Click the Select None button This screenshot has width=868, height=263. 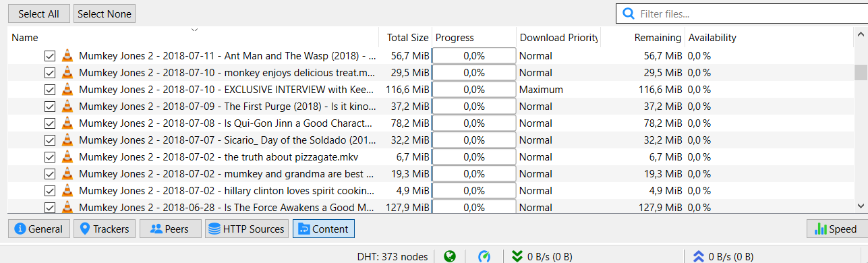coord(104,13)
